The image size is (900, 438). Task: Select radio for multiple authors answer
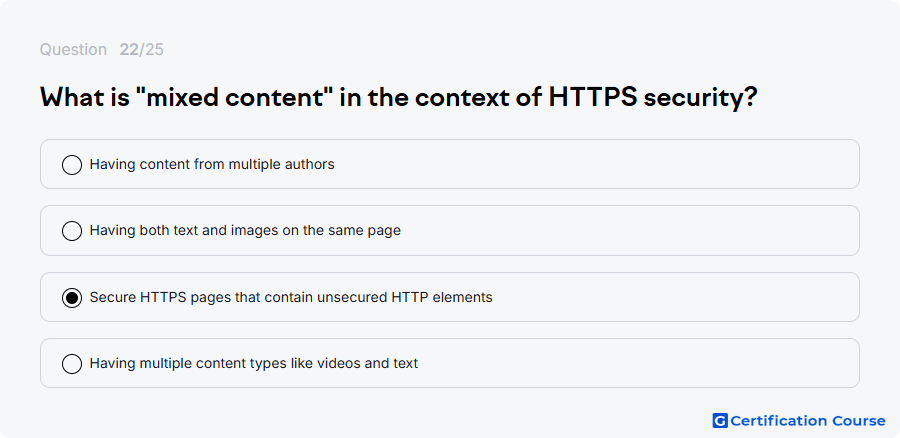[72, 165]
